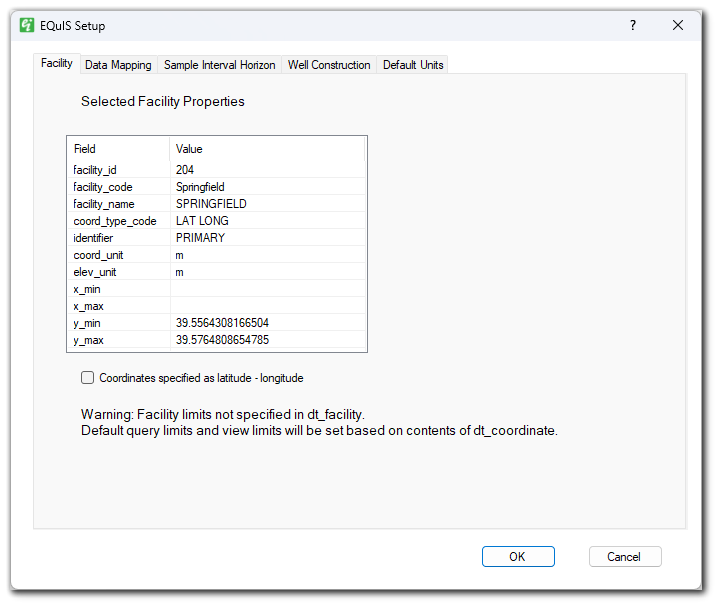Image resolution: width=720 pixels, height=608 pixels.
Task: Select the coord_unit field cell
Action: click(119, 255)
